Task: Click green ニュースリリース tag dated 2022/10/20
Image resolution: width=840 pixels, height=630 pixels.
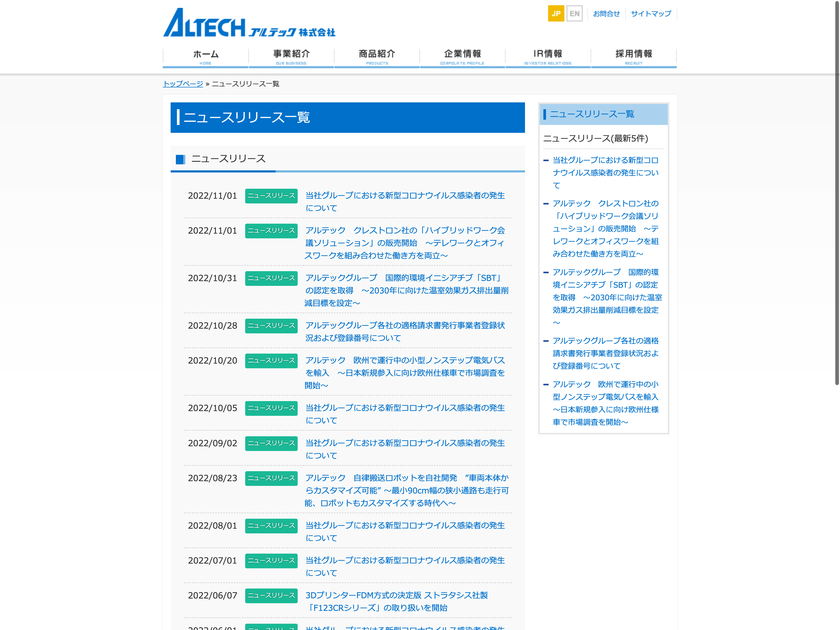Action: (x=271, y=360)
